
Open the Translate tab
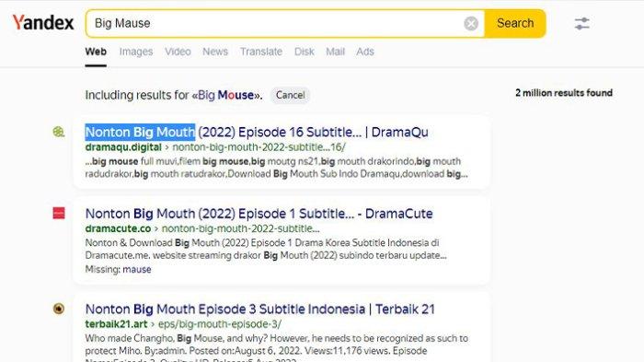(x=261, y=52)
